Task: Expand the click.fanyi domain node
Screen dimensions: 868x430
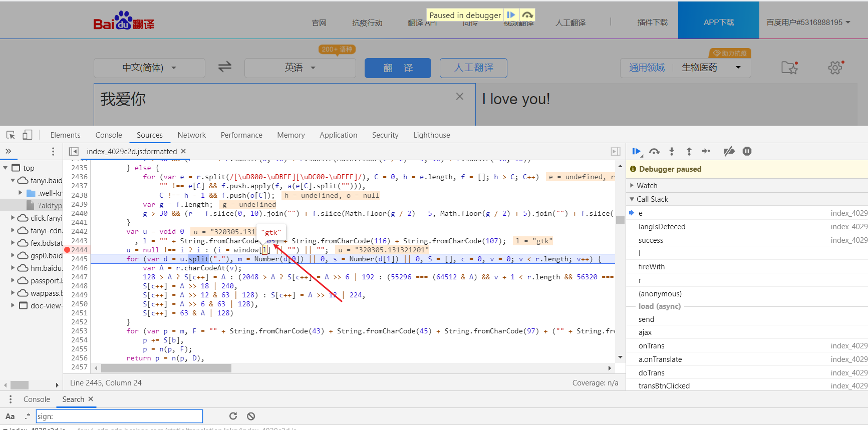Action: [13, 218]
